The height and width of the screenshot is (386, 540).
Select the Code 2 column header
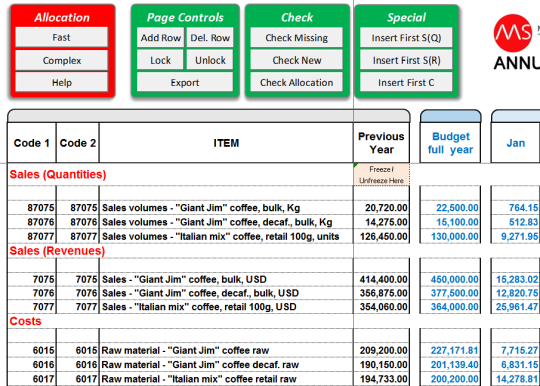[x=77, y=143]
